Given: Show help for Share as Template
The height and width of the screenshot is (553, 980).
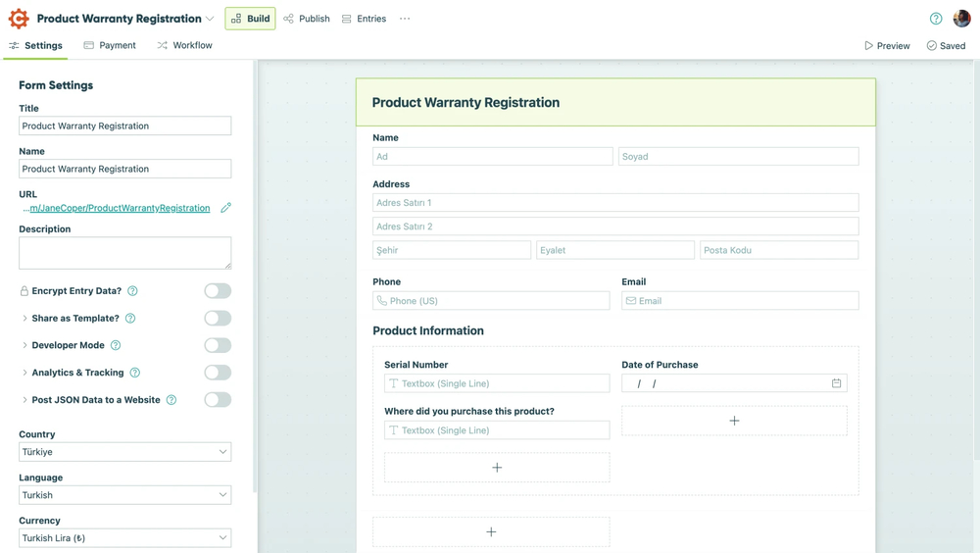Looking at the screenshot, I should [130, 319].
